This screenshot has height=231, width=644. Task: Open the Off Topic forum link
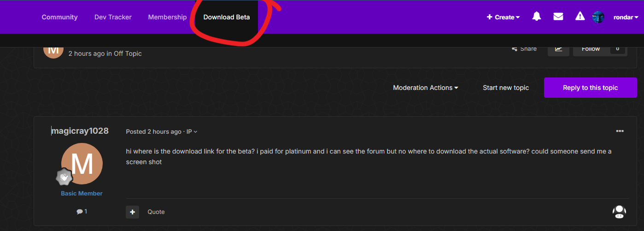click(x=128, y=53)
